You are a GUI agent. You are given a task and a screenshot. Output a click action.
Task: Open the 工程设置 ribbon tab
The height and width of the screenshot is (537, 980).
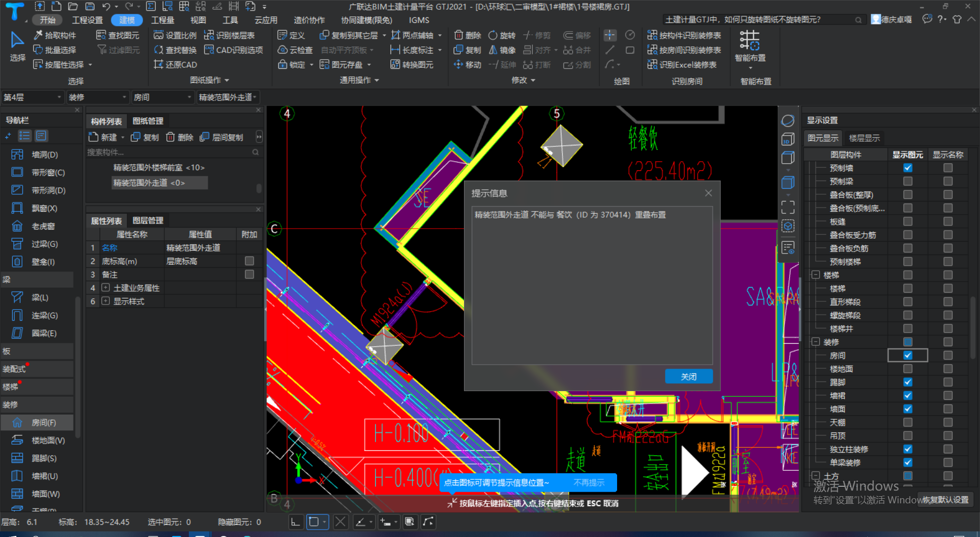point(87,20)
